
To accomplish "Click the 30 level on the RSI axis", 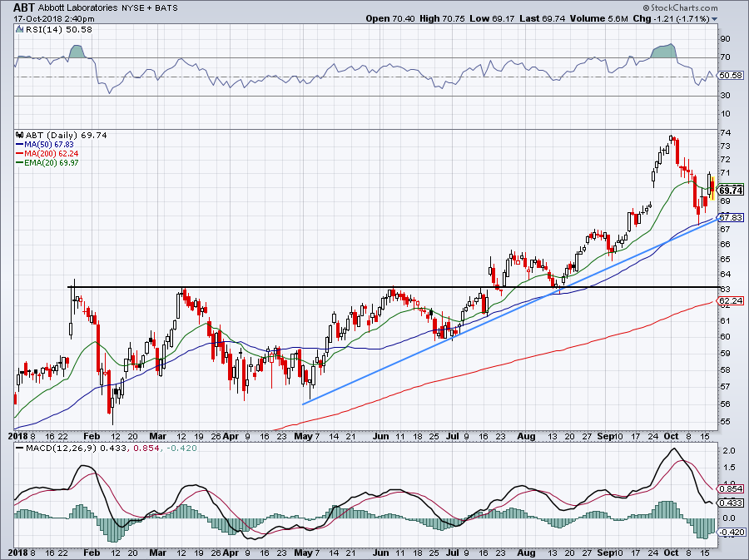I will 725,96.
